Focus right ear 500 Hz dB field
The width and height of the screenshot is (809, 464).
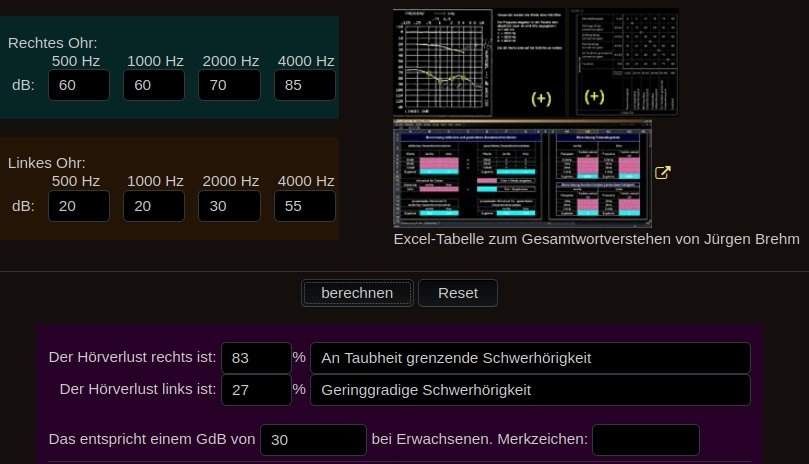[x=78, y=85]
